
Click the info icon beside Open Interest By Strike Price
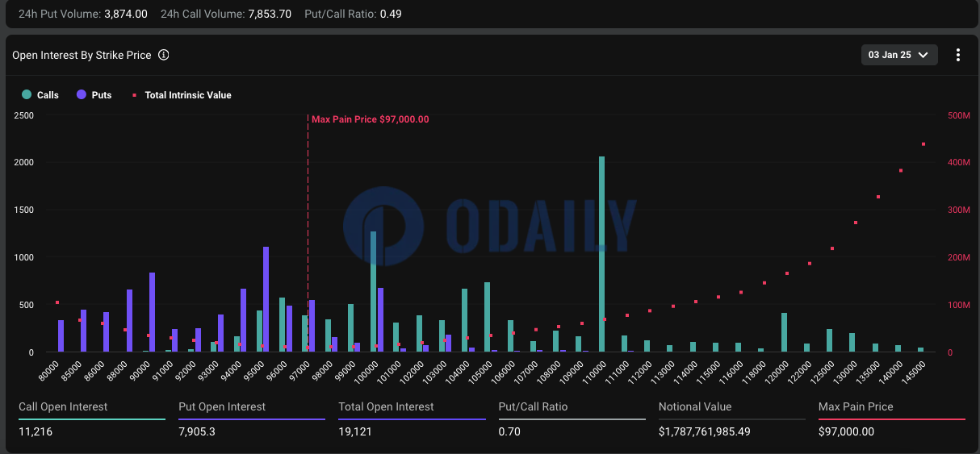[x=164, y=56]
